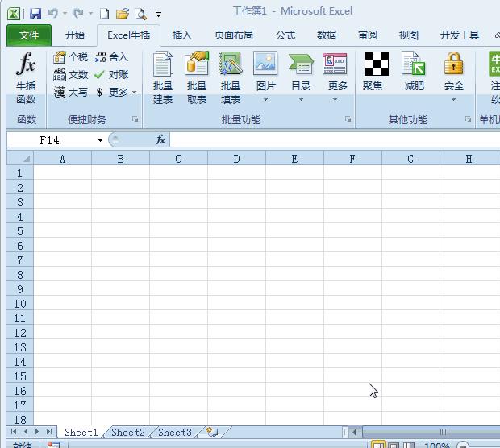Click the Open folder icon
The image size is (500, 448).
pyautogui.click(x=123, y=14)
